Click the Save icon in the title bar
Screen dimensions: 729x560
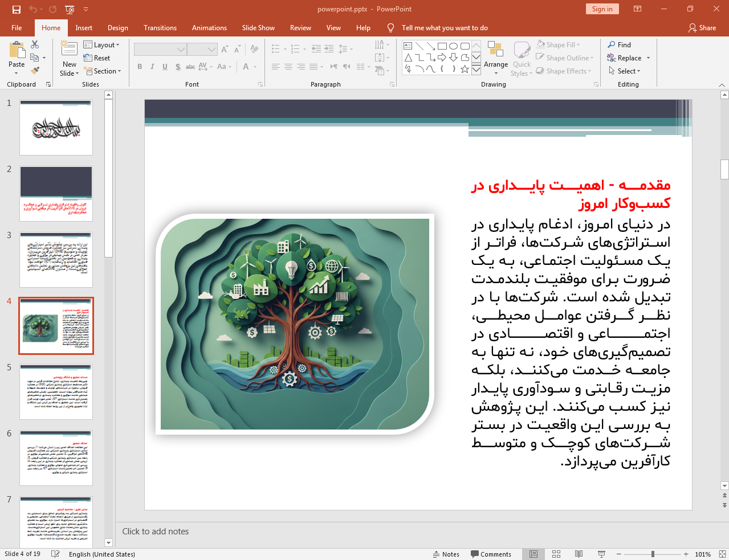[x=17, y=9]
